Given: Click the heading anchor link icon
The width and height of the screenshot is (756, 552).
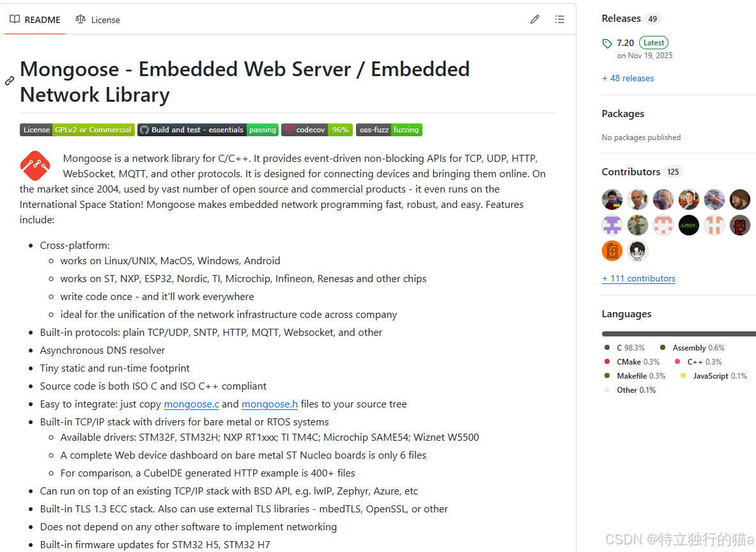Looking at the screenshot, I should [x=10, y=81].
